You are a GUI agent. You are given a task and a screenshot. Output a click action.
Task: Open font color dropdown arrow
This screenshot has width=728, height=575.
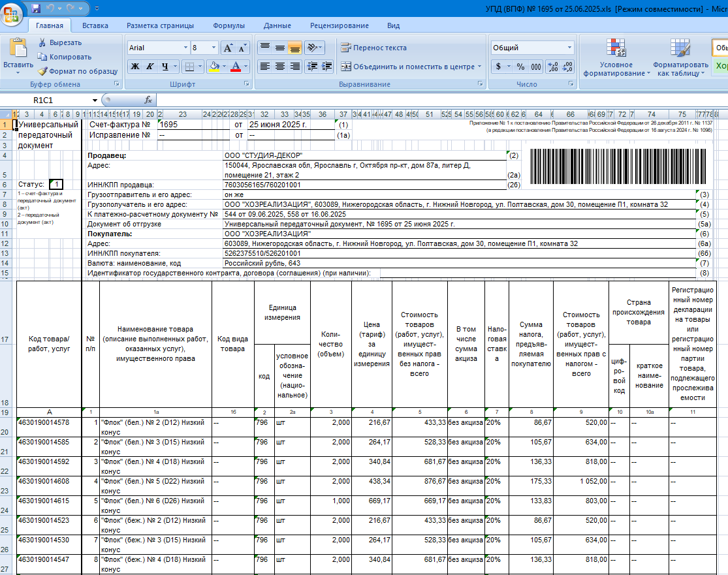pyautogui.click(x=246, y=67)
